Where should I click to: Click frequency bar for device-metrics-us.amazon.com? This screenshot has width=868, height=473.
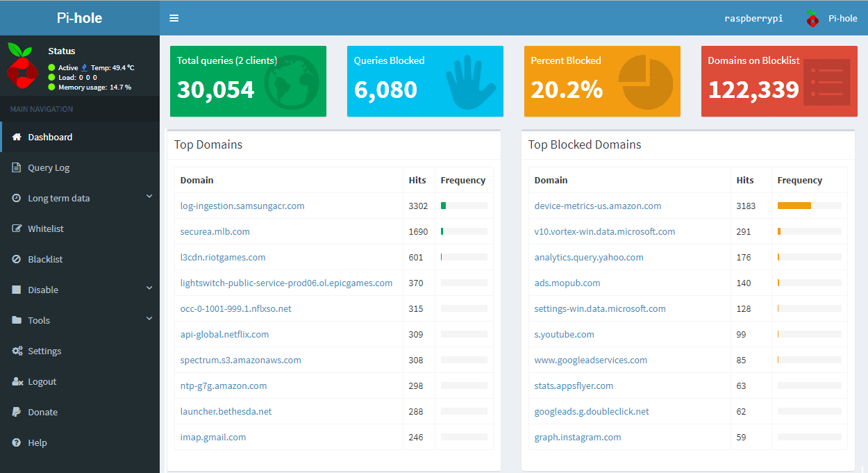tap(809, 206)
